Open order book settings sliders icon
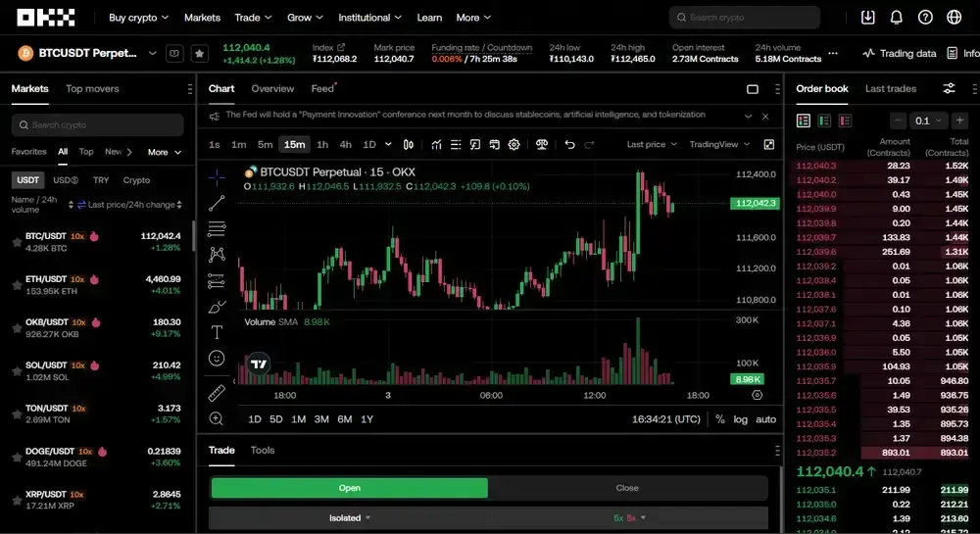Screen dimensions: 980x534 [949, 89]
